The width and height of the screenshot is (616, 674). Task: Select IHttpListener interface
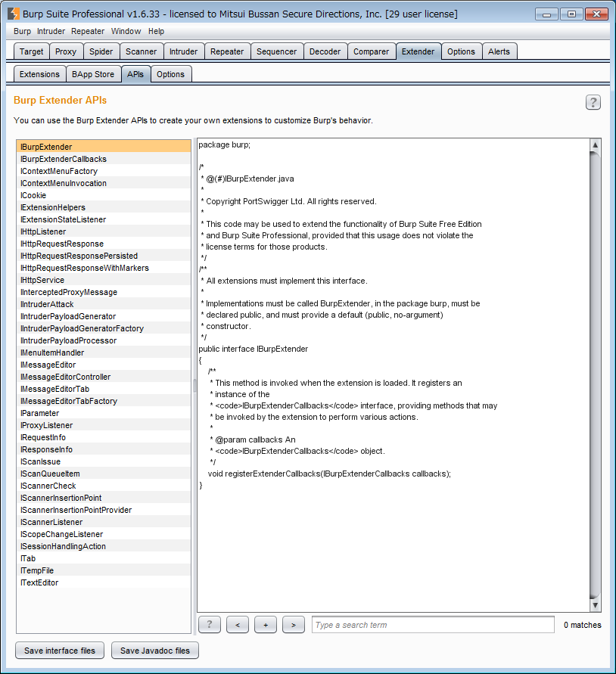click(x=104, y=231)
